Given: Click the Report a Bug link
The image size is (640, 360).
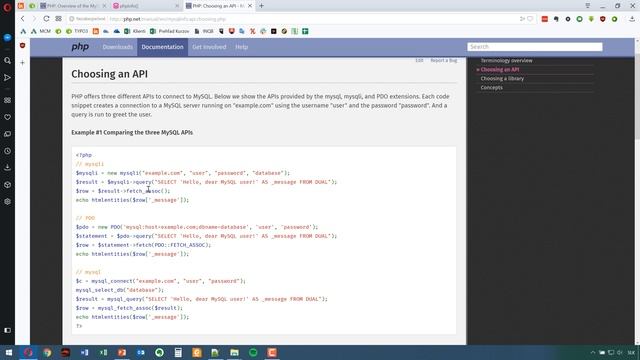Looking at the screenshot, I should click(444, 60).
